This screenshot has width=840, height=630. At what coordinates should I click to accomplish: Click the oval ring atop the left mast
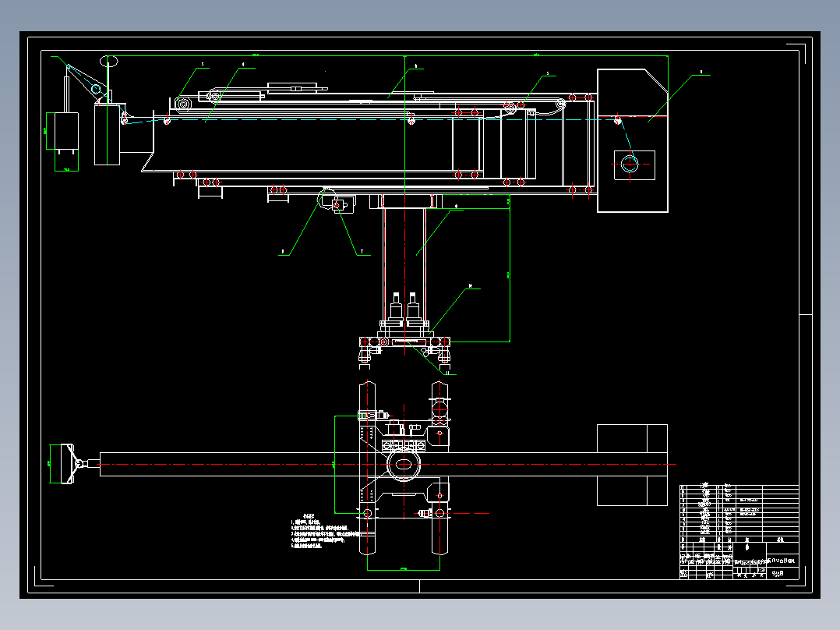pyautogui.click(x=109, y=61)
